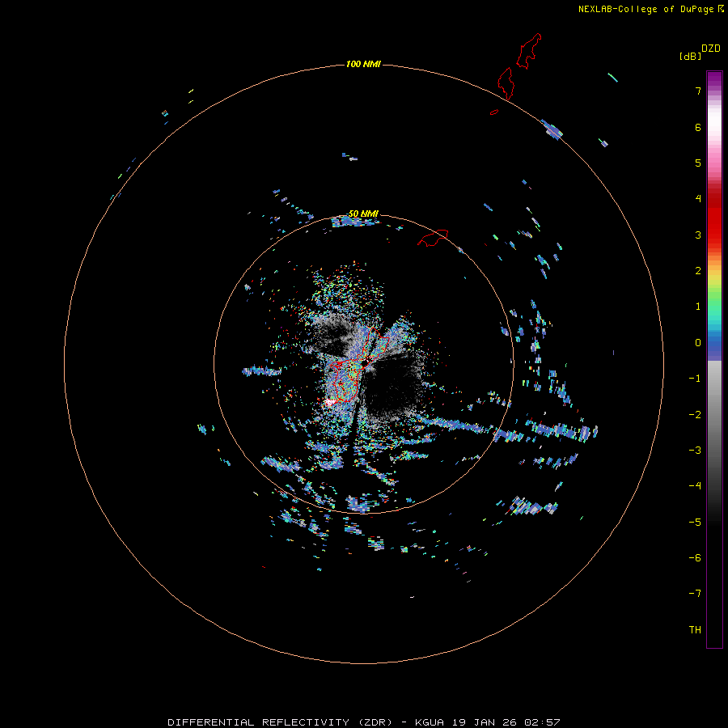Click the legend value -4
Image resolution: width=728 pixels, height=728 pixels.
(x=695, y=486)
